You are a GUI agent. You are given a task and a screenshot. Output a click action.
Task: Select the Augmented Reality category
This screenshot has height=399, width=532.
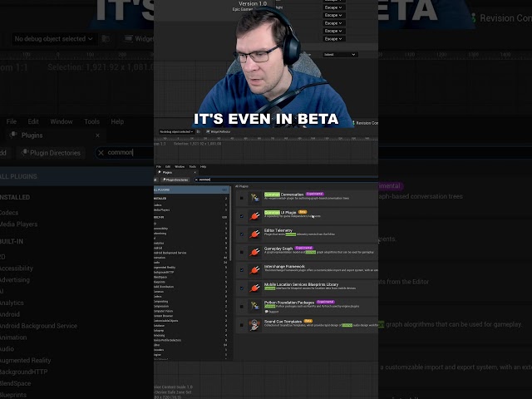[190, 268]
